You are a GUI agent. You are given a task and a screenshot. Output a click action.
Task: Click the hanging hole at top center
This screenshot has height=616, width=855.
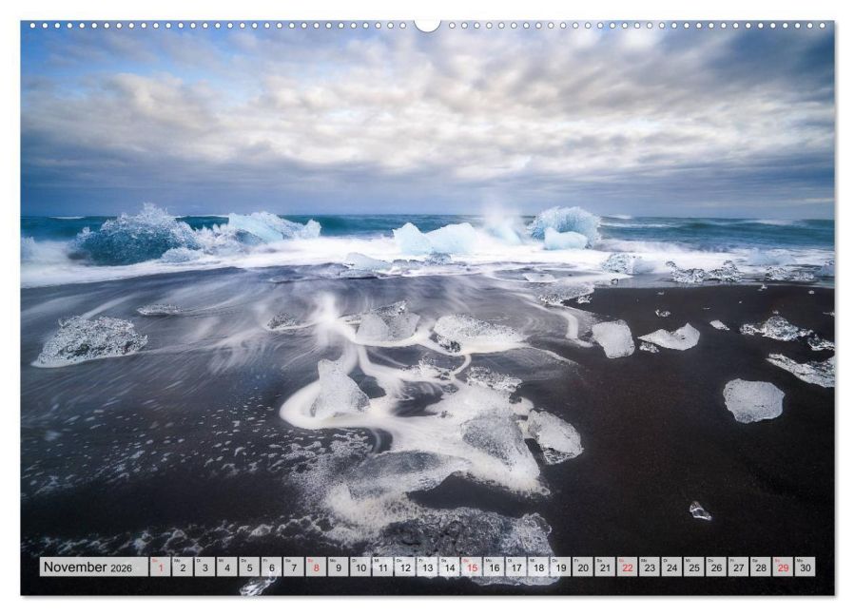(427, 24)
